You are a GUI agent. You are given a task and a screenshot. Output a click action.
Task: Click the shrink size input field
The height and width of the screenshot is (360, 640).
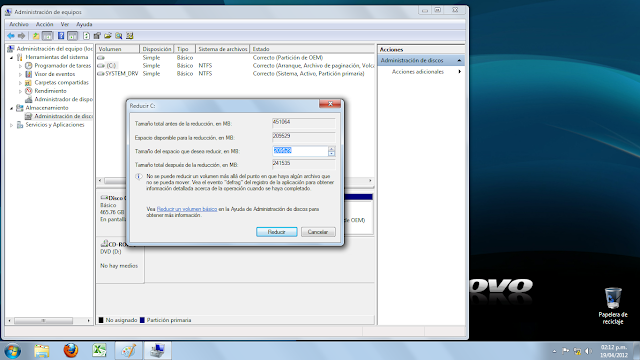(300, 151)
